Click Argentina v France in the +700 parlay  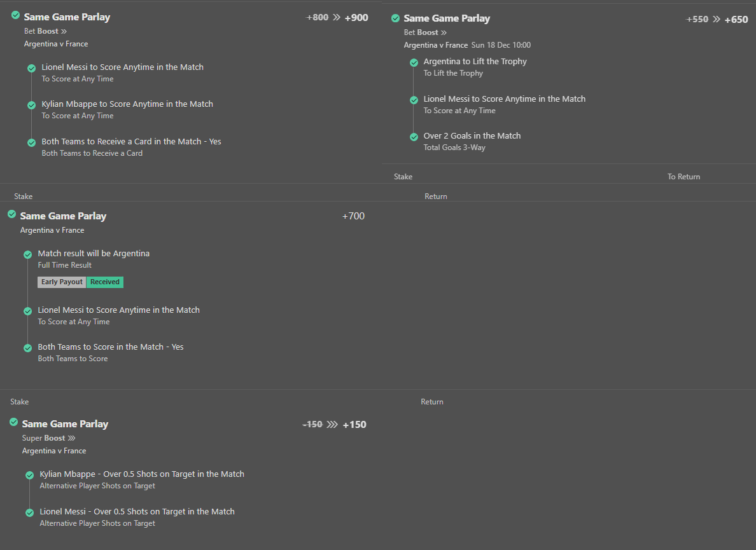[52, 230]
